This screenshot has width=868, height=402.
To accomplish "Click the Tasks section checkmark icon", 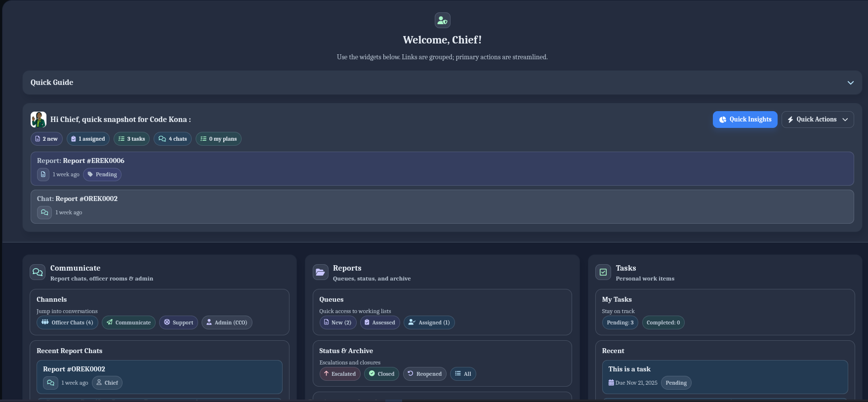I will 603,272.
